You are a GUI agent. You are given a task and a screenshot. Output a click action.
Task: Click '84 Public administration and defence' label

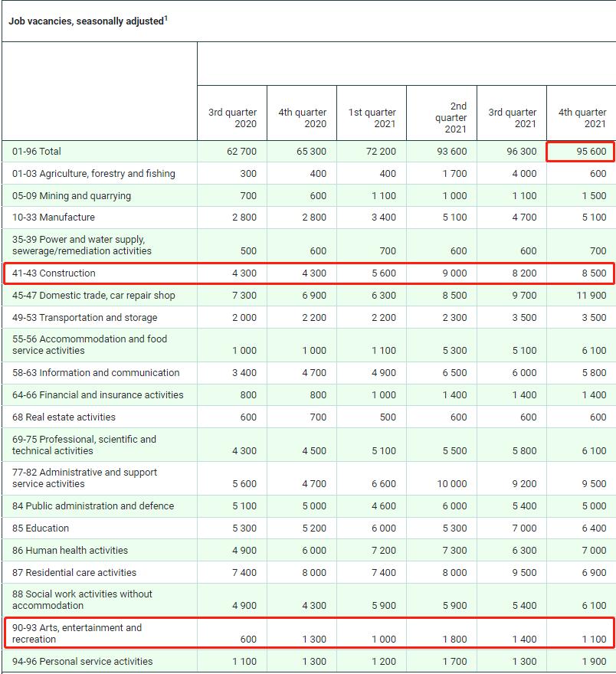tap(93, 506)
